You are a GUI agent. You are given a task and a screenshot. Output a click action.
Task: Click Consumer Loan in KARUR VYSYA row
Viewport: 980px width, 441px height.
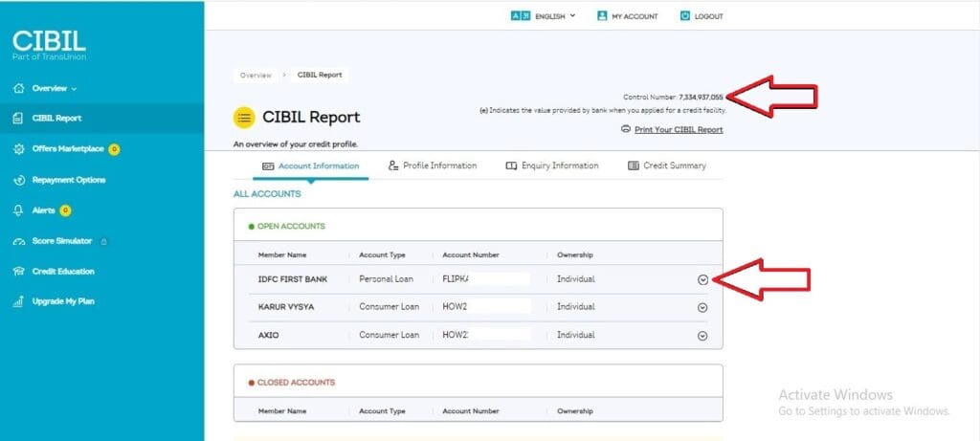[389, 307]
